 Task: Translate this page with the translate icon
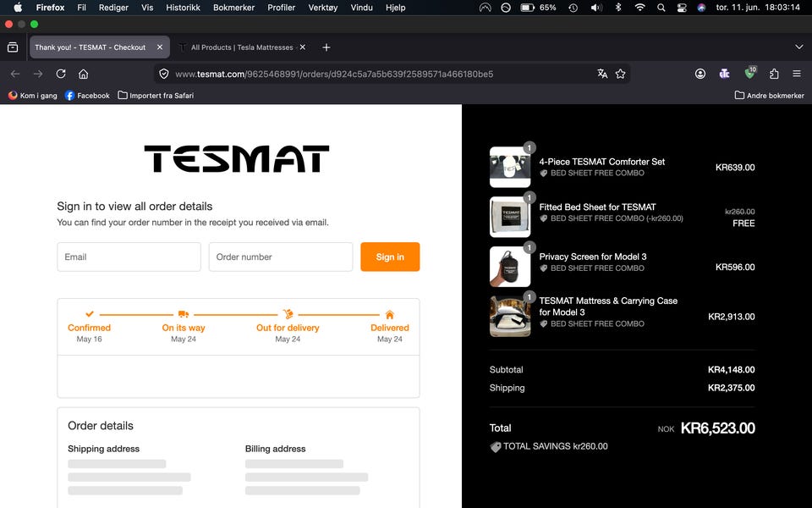coord(601,74)
